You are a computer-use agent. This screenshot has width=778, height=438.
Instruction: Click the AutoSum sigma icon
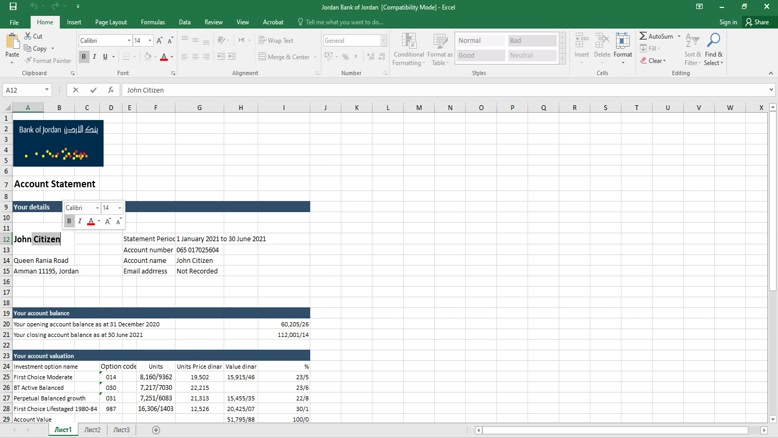point(643,36)
